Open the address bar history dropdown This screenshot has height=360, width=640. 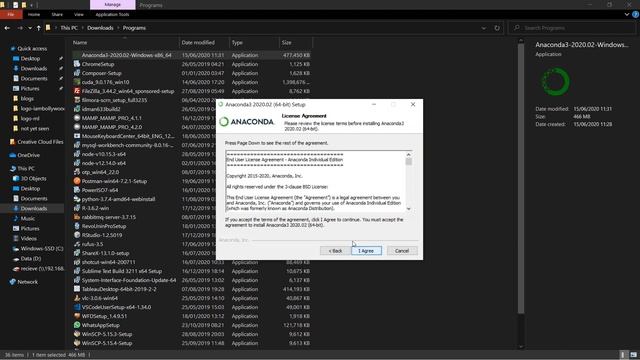484,28
